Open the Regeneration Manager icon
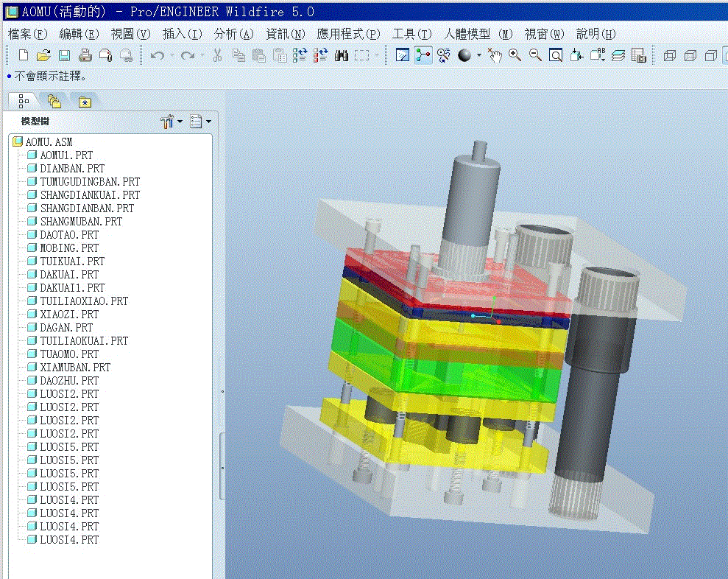Viewport: 728px width, 579px height. pyautogui.click(x=320, y=55)
